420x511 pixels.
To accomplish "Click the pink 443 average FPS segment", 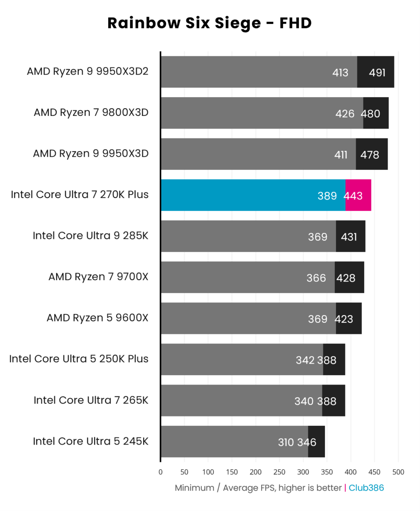I will point(358,195).
